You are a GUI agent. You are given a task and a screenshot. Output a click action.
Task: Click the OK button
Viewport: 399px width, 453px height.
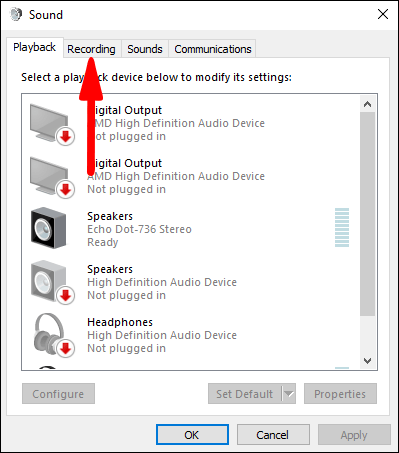pyautogui.click(x=192, y=435)
